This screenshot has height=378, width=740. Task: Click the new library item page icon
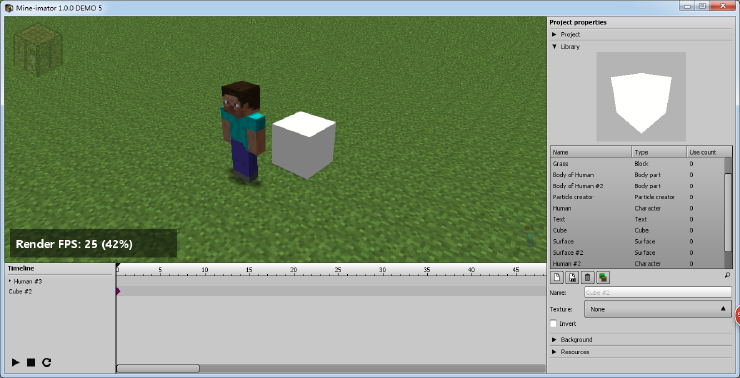coord(557,277)
